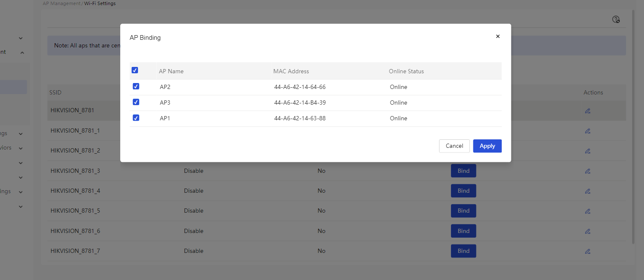This screenshot has width=644, height=280.
Task: Expand the topmost sidebar chevron
Action: coord(21,39)
